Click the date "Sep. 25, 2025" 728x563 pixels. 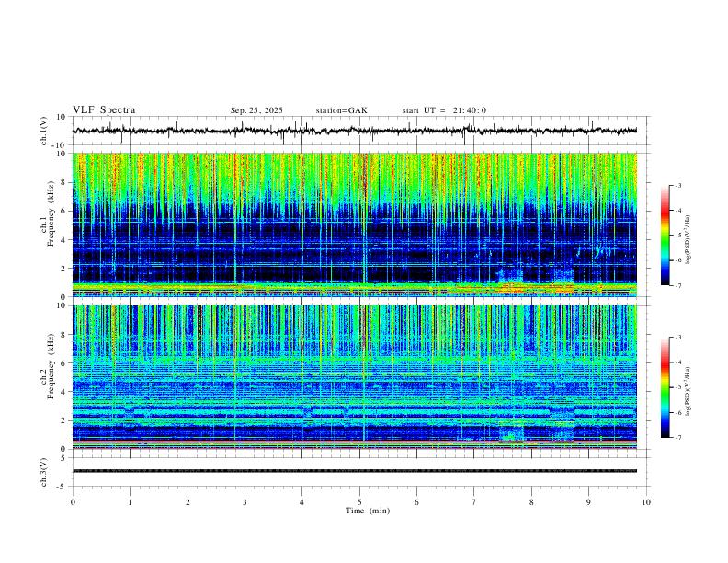(256, 110)
